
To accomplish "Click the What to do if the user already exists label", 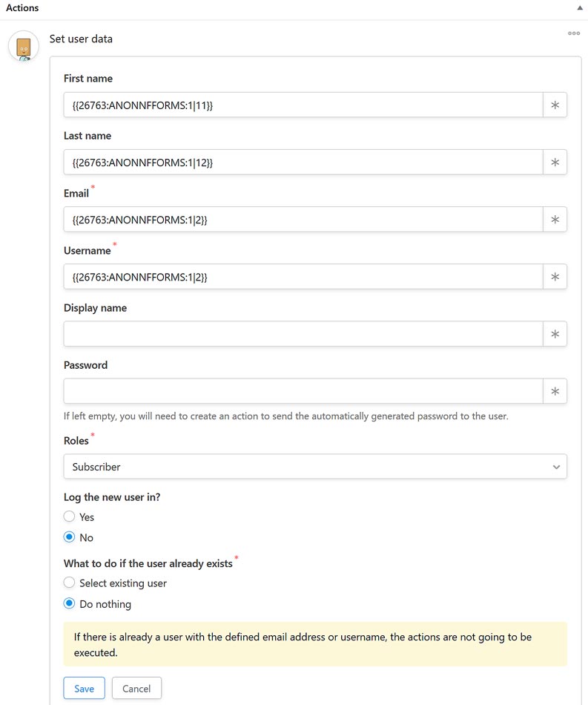I will [148, 563].
